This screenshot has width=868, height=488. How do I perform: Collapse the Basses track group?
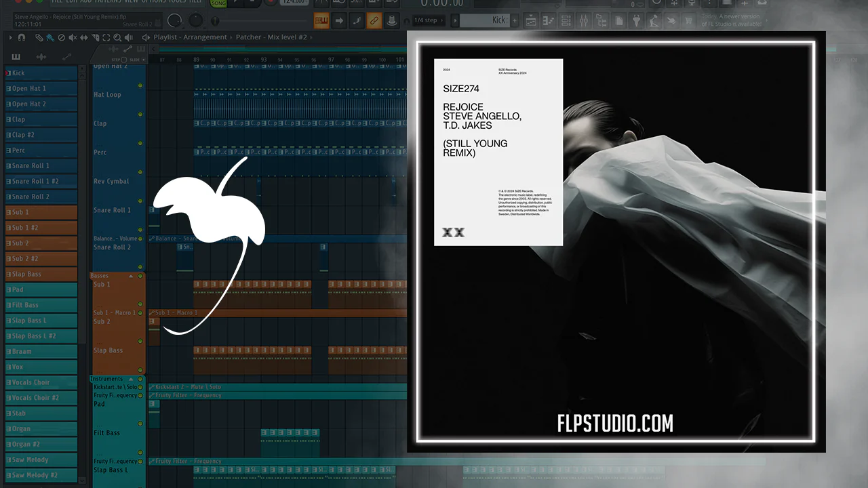pos(131,276)
